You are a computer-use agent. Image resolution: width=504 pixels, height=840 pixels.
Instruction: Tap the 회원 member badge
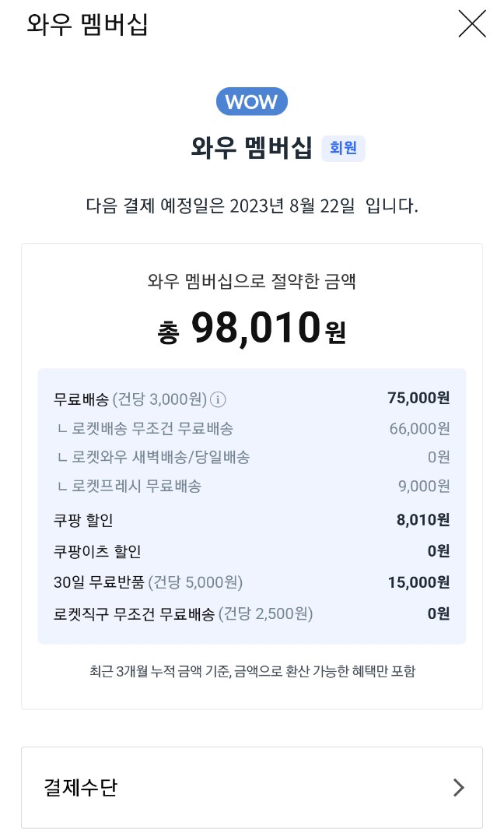[x=343, y=149]
